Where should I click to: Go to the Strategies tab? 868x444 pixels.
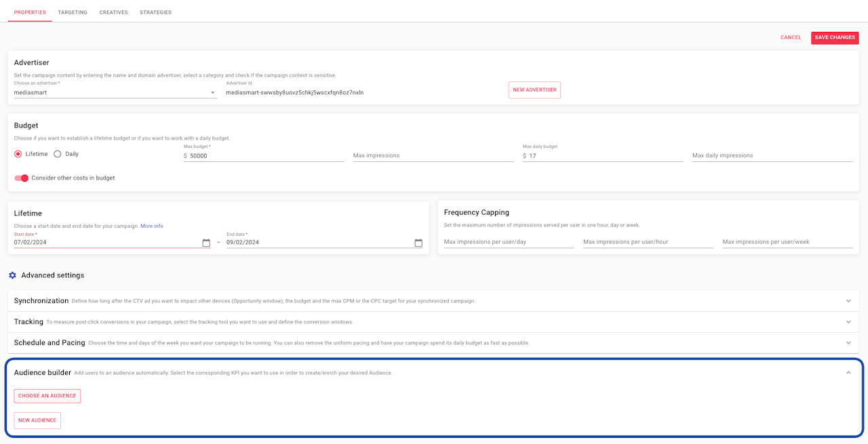155,12
